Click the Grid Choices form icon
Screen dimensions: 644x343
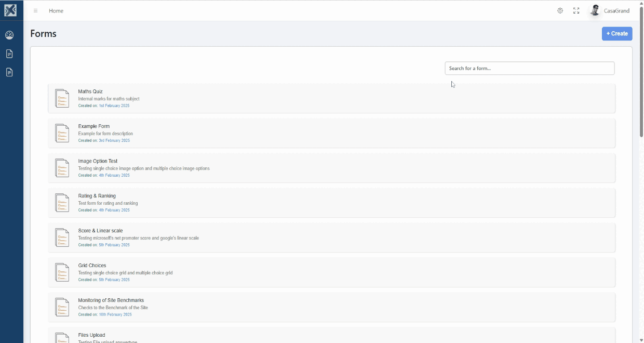tap(62, 272)
